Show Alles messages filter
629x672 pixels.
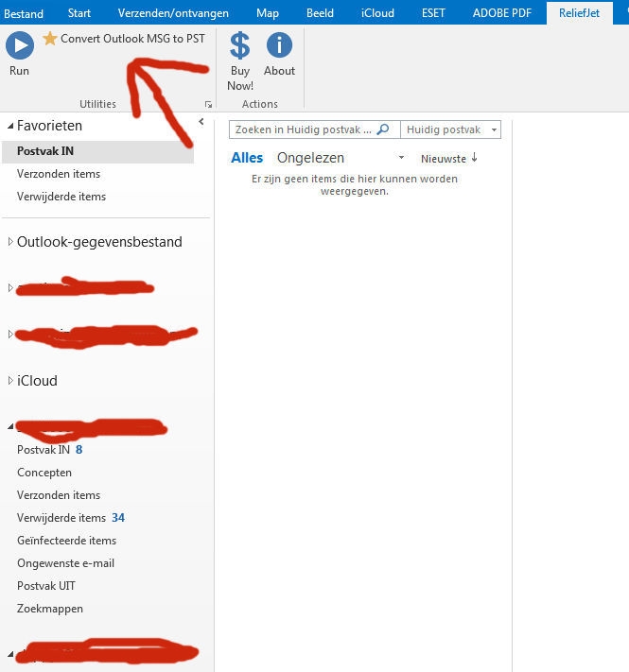[x=247, y=158]
